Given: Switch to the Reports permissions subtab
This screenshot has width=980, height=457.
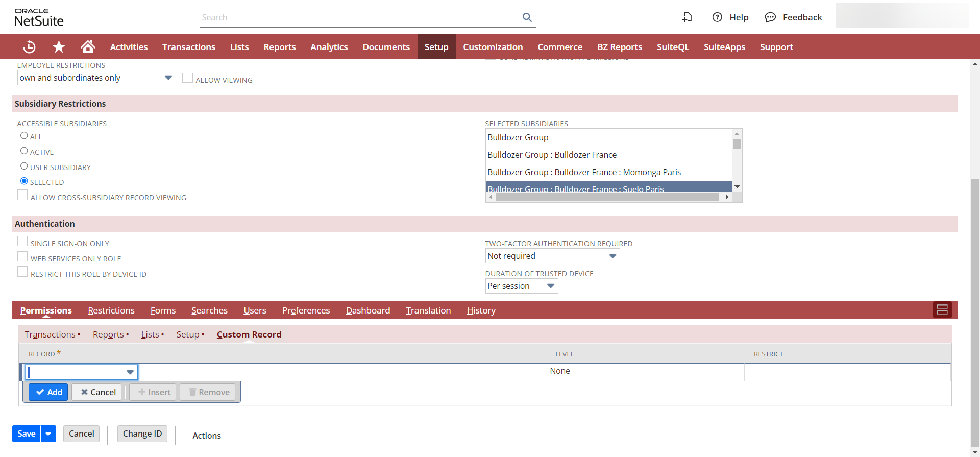Looking at the screenshot, I should pos(108,334).
